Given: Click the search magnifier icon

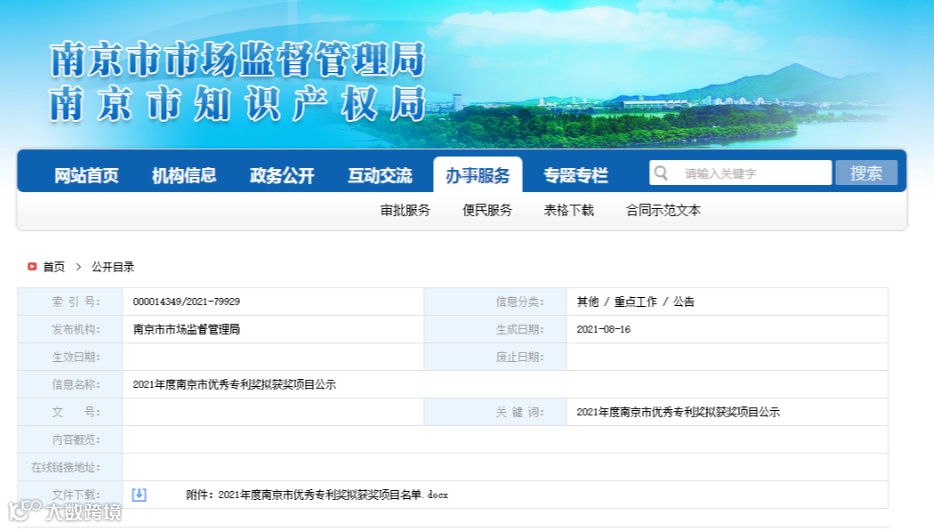Looking at the screenshot, I should click(x=661, y=173).
